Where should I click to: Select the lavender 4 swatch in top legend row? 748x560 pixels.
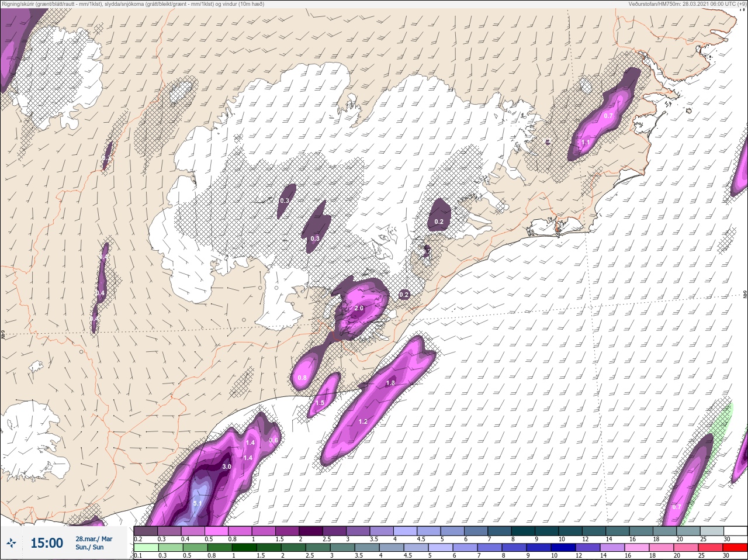coord(406,531)
